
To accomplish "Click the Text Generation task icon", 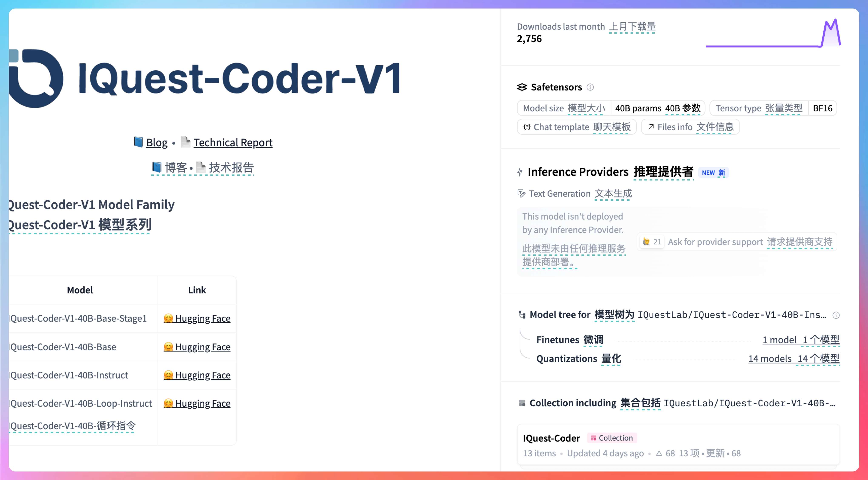I will tap(521, 193).
